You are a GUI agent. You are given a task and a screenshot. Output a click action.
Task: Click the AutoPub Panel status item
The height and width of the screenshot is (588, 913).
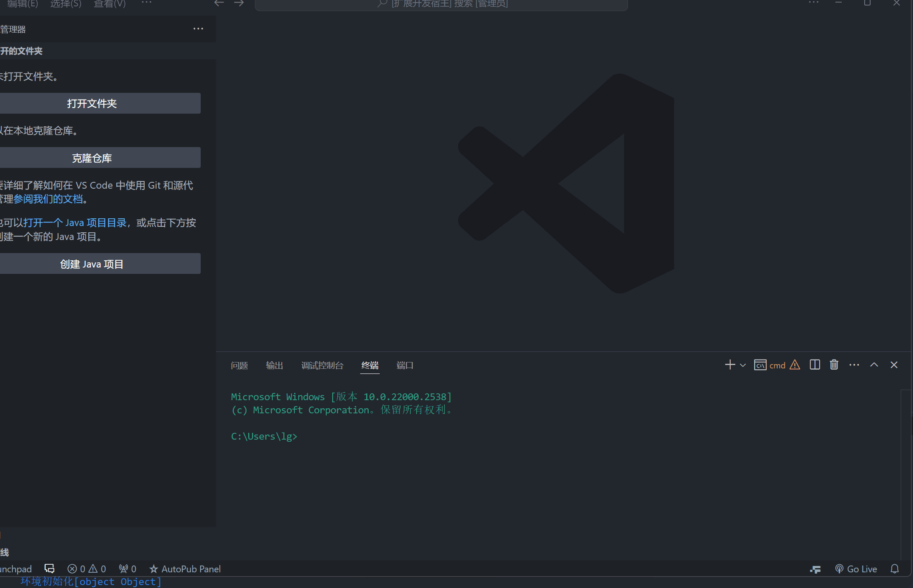pyautogui.click(x=185, y=569)
